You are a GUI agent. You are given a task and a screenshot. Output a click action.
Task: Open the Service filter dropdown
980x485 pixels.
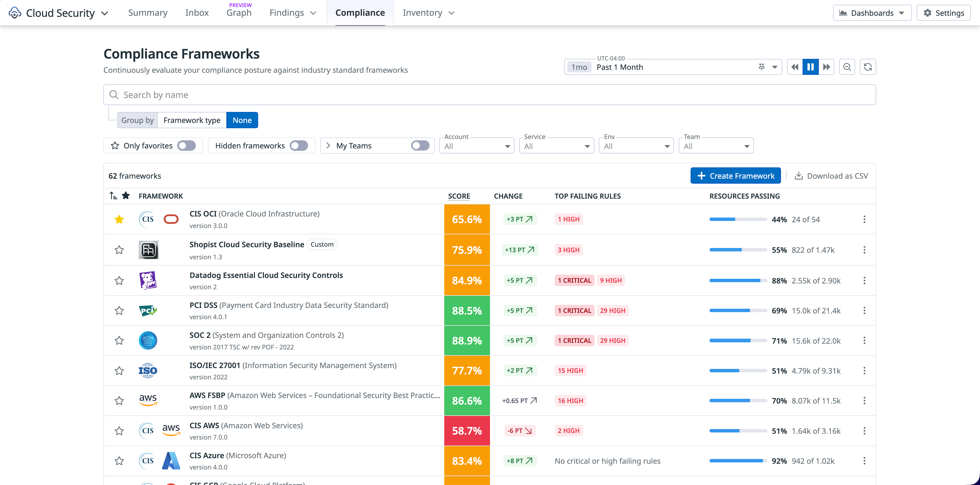557,146
